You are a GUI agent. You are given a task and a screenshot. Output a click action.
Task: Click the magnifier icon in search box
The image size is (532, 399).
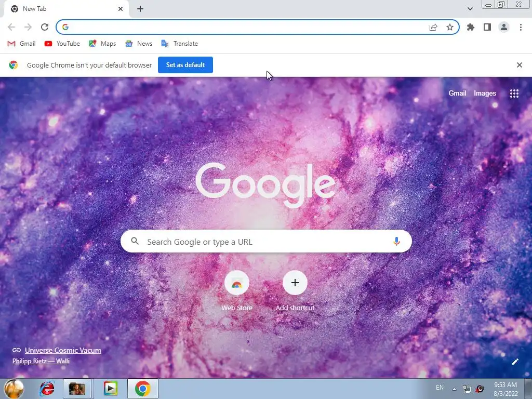point(135,241)
